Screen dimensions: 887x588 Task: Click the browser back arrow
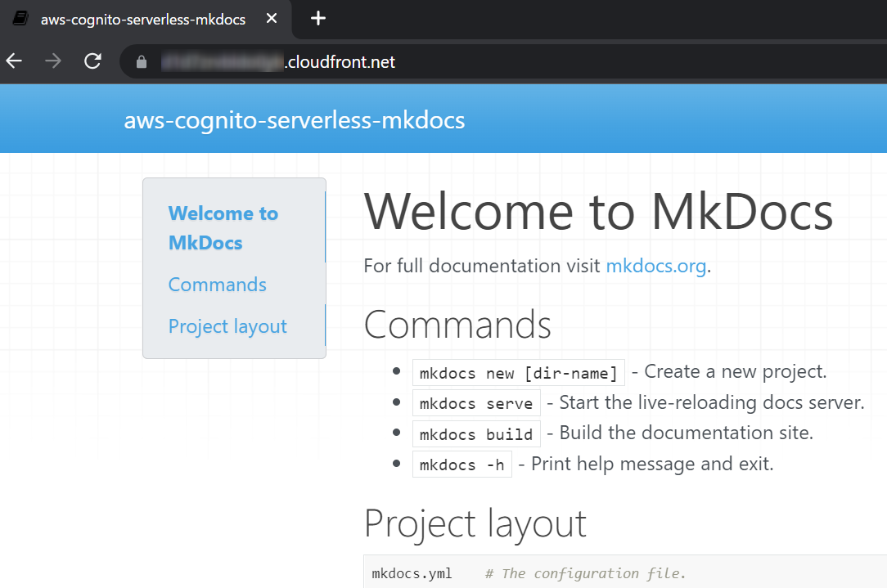tap(14, 61)
